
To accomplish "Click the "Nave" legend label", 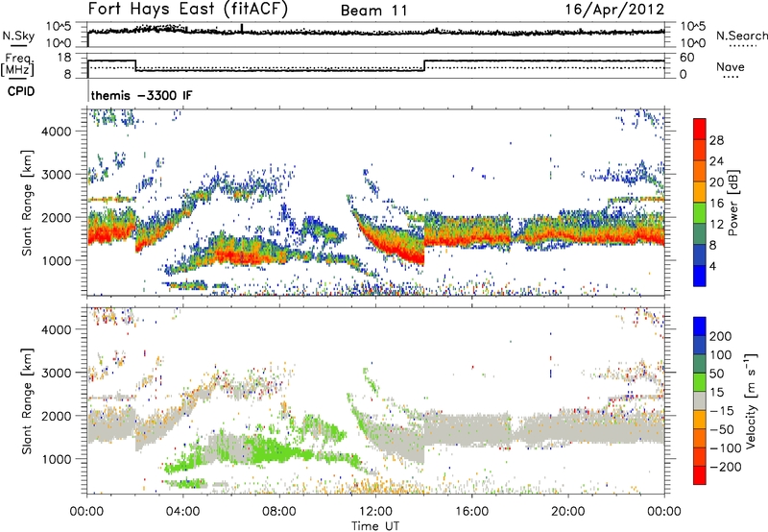I will point(730,66).
